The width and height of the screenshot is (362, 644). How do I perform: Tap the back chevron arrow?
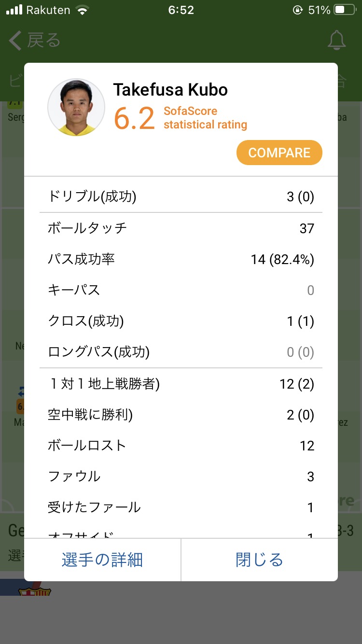[x=15, y=41]
